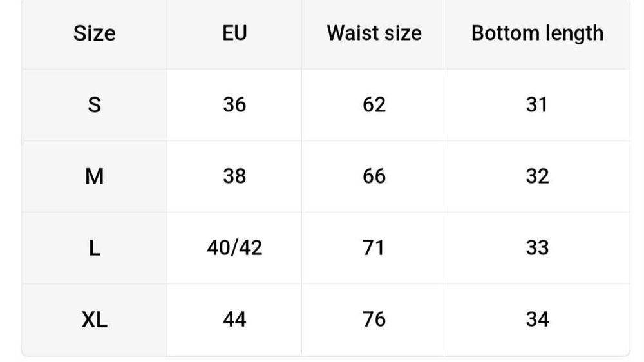
Task: Click waist size value 76
Action: (x=374, y=319)
